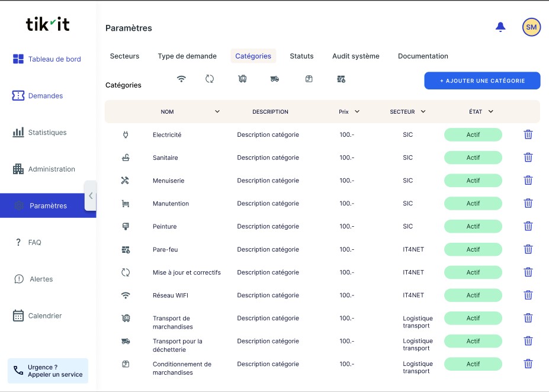Click Ajouter une catégorie button
The image size is (549, 392).
(x=482, y=81)
